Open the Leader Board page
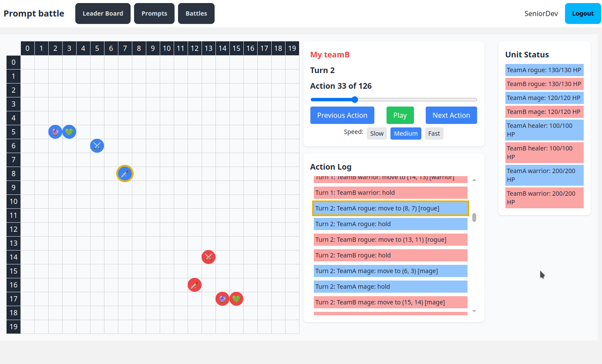The width and height of the screenshot is (602, 364). [103, 13]
